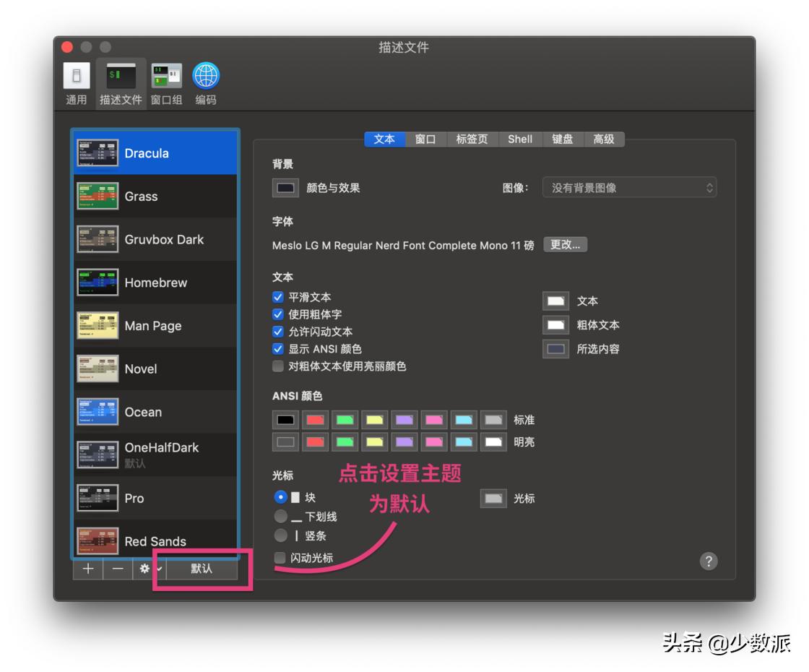The image size is (809, 672).
Task: Pick the bright yellow ANSI color
Action: [375, 441]
